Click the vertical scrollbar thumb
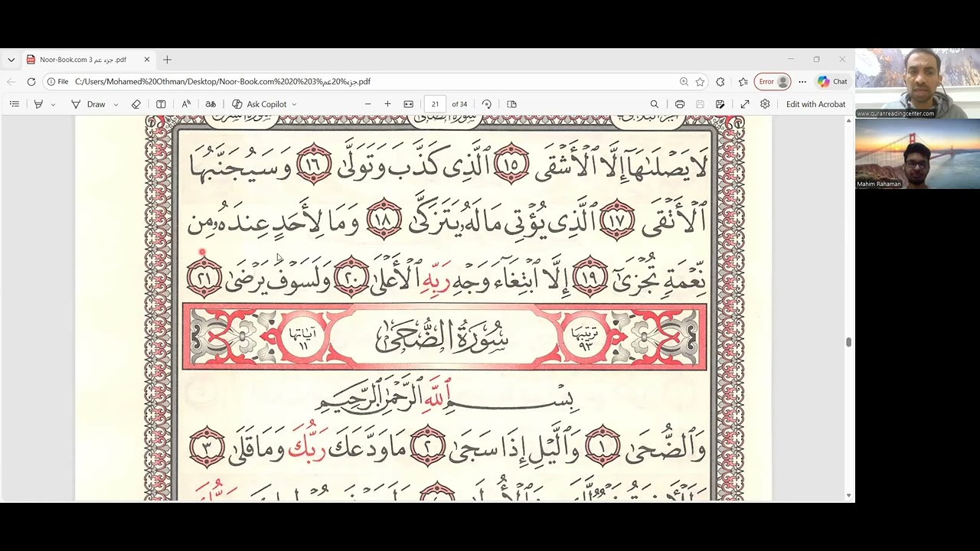Screen dimensions: 980x551 848,342
